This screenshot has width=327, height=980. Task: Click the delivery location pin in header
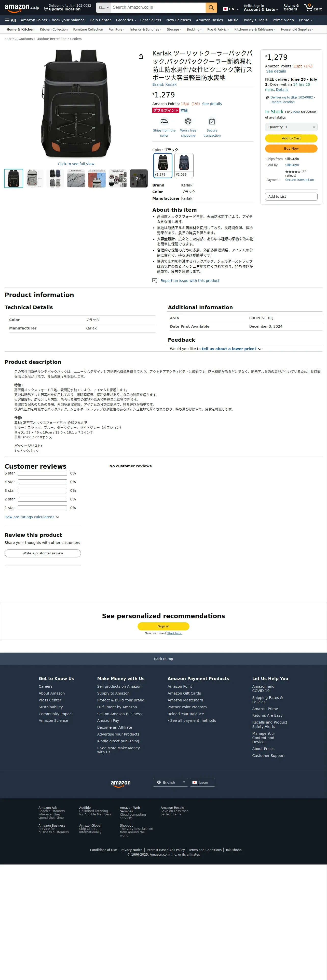46,9
